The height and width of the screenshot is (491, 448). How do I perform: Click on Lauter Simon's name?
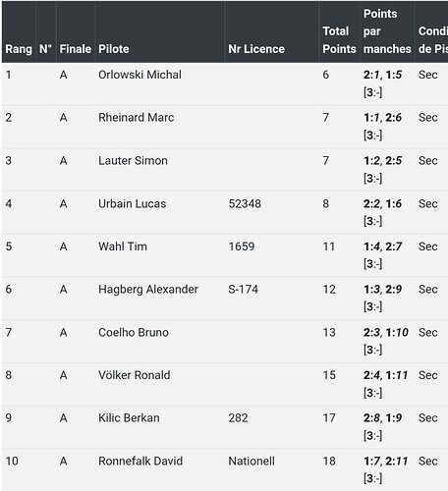click(133, 161)
